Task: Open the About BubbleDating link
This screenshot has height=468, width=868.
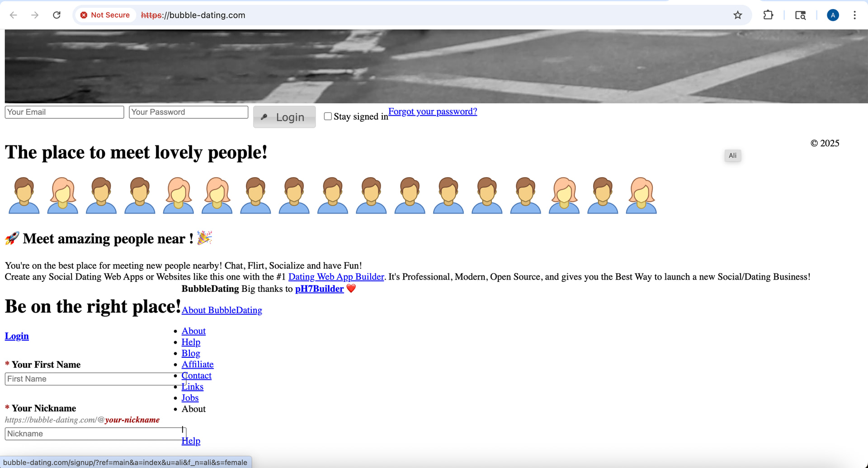Action: pos(222,310)
